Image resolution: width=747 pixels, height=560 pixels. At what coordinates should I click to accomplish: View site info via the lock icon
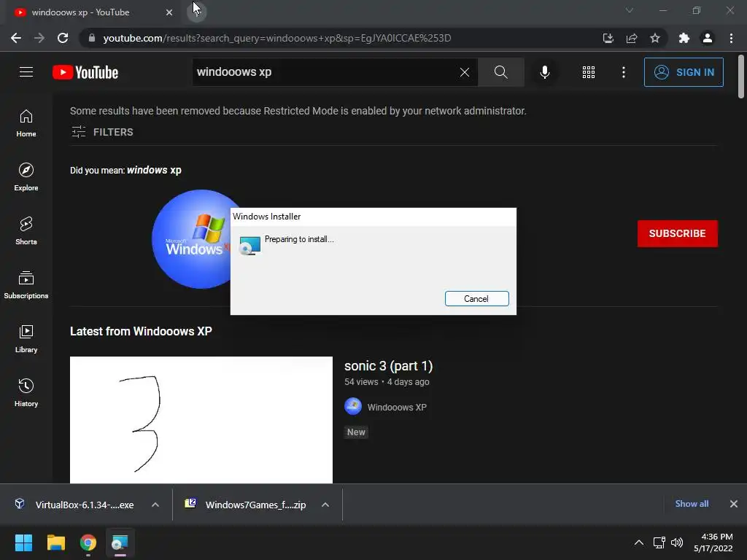(x=91, y=38)
